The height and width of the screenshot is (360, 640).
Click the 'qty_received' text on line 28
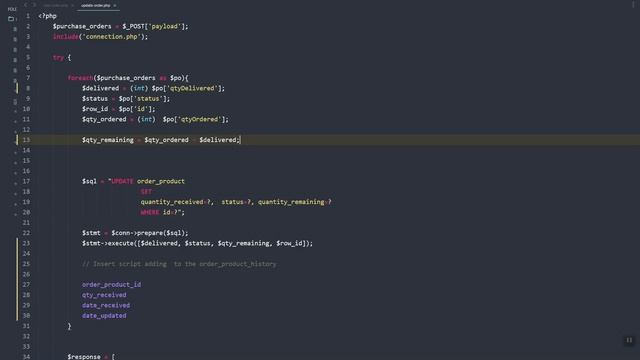(x=104, y=295)
